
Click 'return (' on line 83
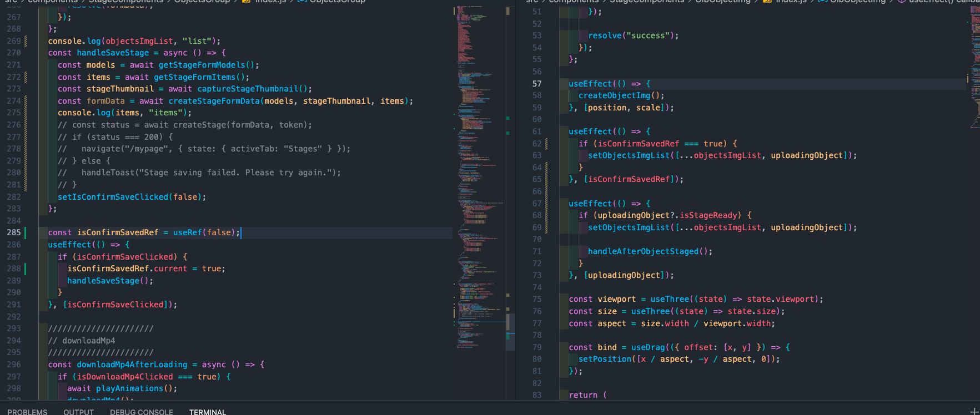(x=588, y=395)
